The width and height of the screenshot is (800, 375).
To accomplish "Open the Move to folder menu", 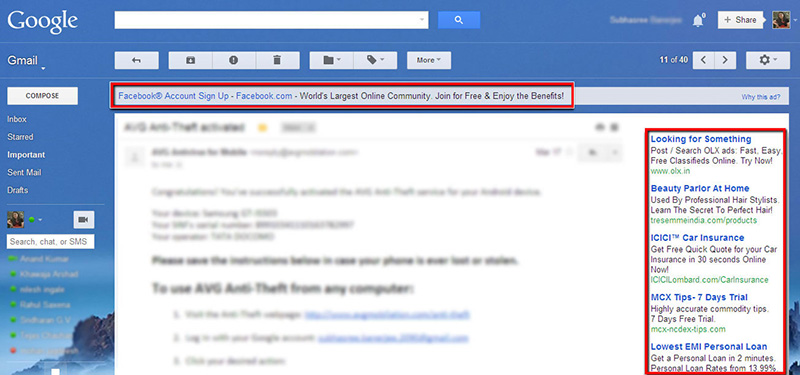I will (331, 60).
